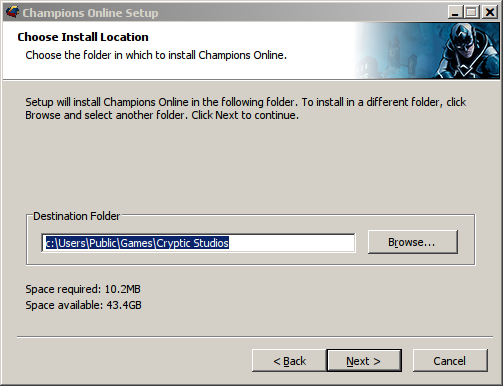Viewport: 503px width, 386px height.
Task: Click the hero artwork header image
Action: 427,50
